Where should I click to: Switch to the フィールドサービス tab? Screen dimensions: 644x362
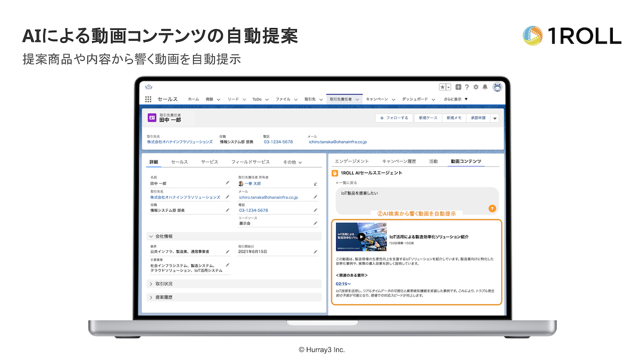click(x=251, y=162)
